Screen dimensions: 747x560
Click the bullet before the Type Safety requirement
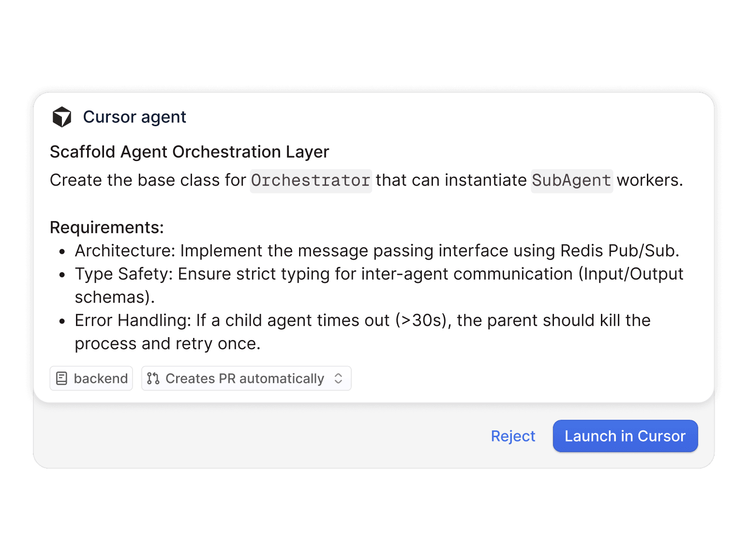tap(62, 274)
